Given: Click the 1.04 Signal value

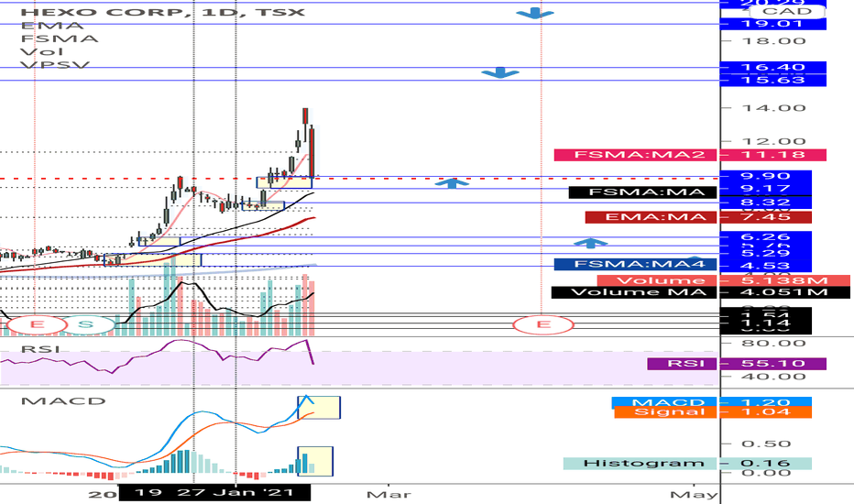Looking at the screenshot, I should pyautogui.click(x=766, y=412).
